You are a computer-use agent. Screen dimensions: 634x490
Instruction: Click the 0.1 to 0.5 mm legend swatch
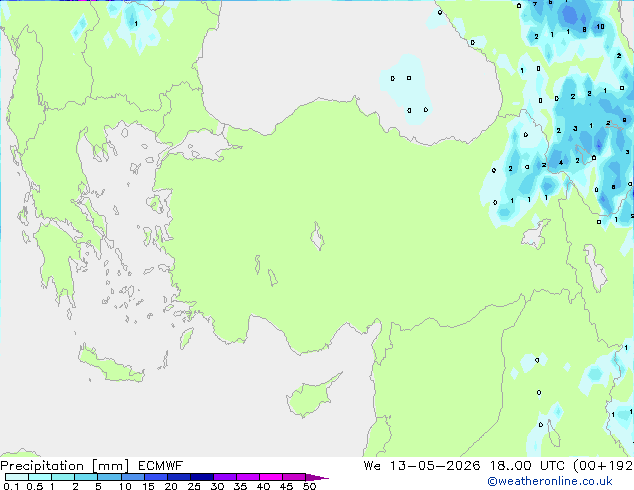coord(17,477)
